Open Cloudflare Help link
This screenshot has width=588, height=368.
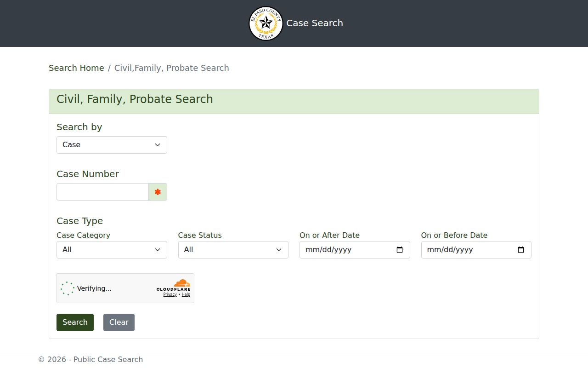(186, 294)
